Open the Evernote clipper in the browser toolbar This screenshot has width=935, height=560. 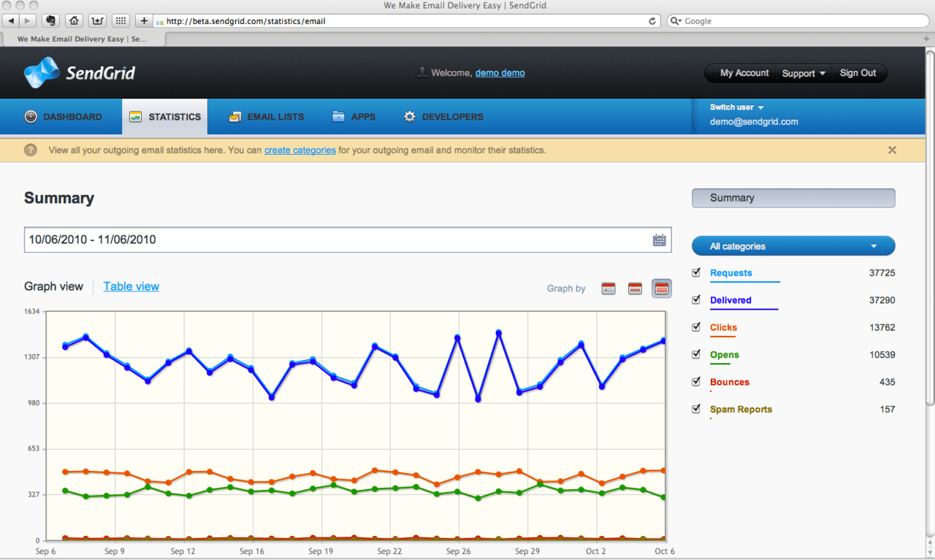pyautogui.click(x=50, y=20)
